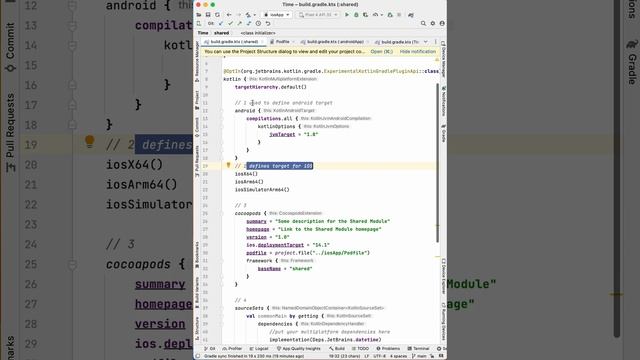Collapse the android block fold marker on line 12
Screen dimensions: 640x360
click(221, 111)
